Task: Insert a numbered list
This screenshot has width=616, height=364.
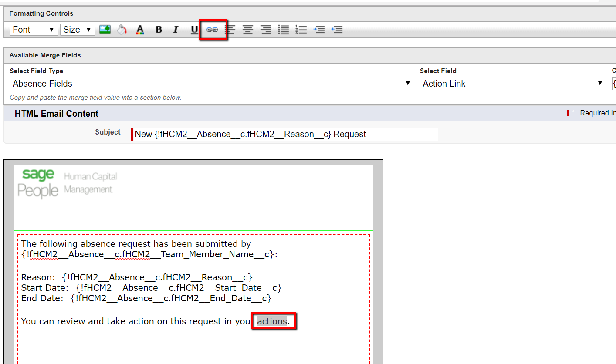Action: point(301,30)
